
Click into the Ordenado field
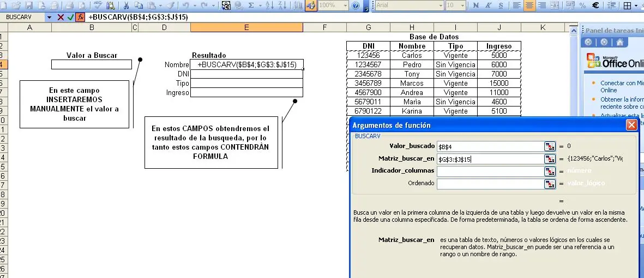[x=490, y=184]
